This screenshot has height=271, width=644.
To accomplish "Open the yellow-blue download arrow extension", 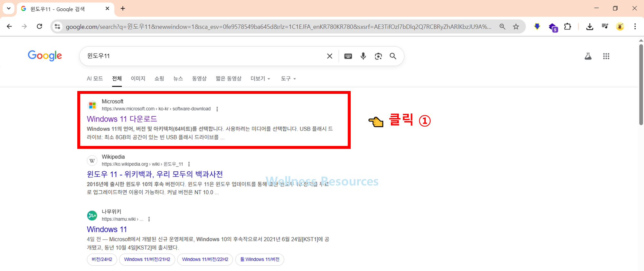I will [x=537, y=26].
